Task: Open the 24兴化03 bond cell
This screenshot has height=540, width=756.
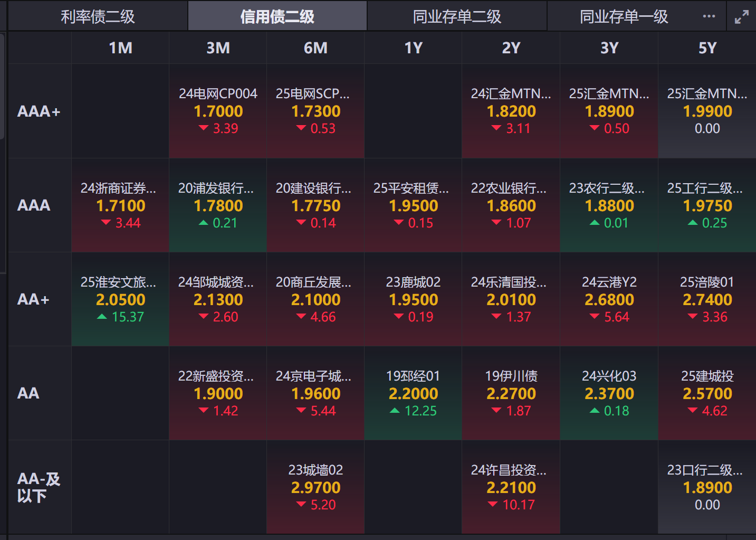Action: pyautogui.click(x=609, y=393)
